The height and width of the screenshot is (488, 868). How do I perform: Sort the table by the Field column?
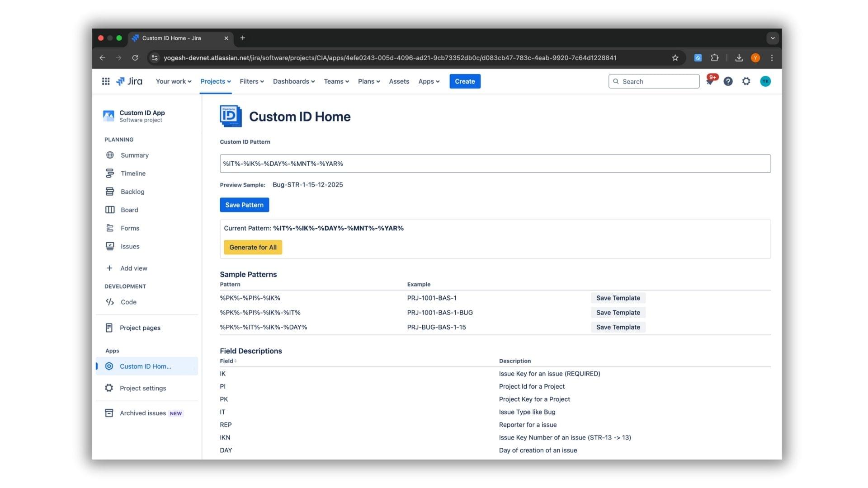coord(228,361)
